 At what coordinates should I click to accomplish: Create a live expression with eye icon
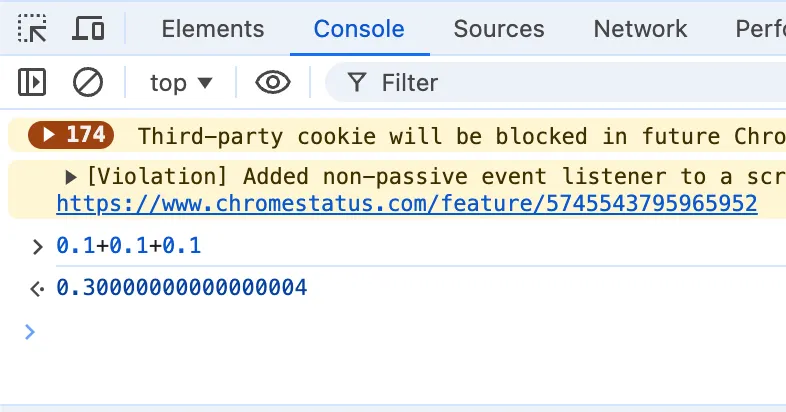[x=272, y=82]
